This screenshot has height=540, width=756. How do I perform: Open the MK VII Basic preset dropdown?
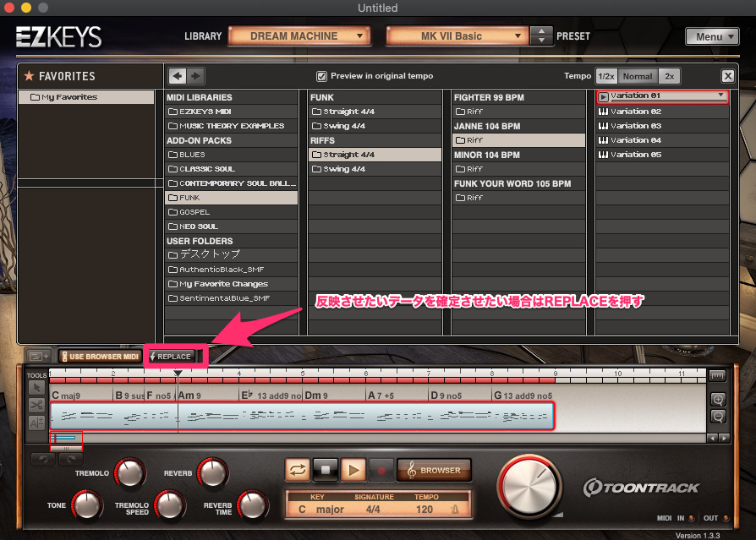pos(457,36)
